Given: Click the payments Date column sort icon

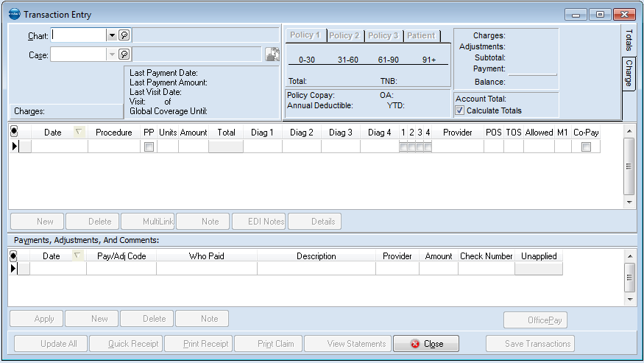Looking at the screenshot, I should click(77, 255).
